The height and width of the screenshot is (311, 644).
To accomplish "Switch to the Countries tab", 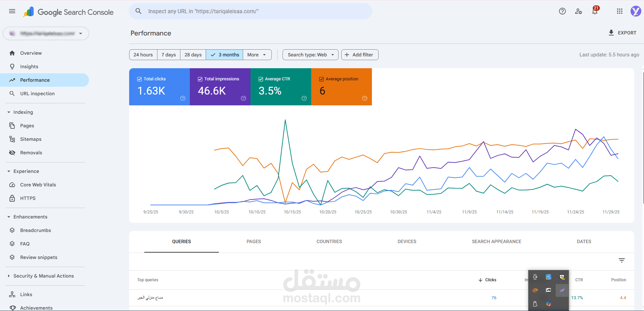I will pos(329,241).
